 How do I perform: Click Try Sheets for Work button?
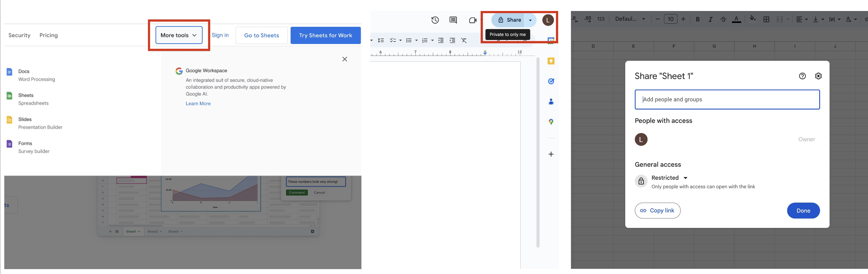pyautogui.click(x=325, y=35)
